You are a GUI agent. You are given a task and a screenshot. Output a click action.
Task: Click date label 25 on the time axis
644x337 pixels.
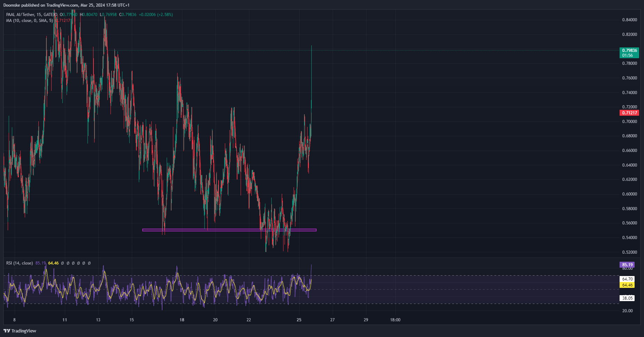[299, 320]
